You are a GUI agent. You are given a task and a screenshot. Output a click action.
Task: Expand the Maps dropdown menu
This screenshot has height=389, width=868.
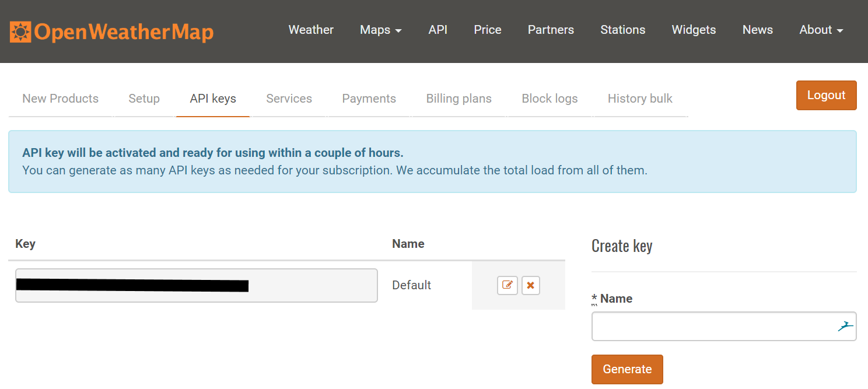click(381, 30)
